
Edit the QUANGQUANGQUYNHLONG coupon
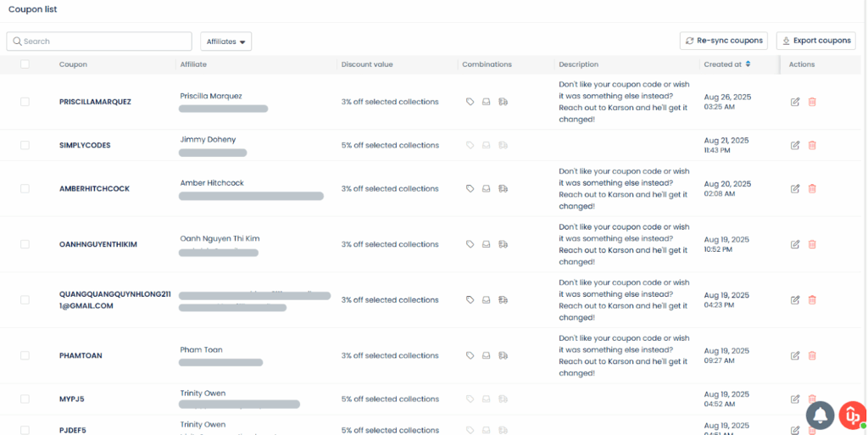click(795, 300)
